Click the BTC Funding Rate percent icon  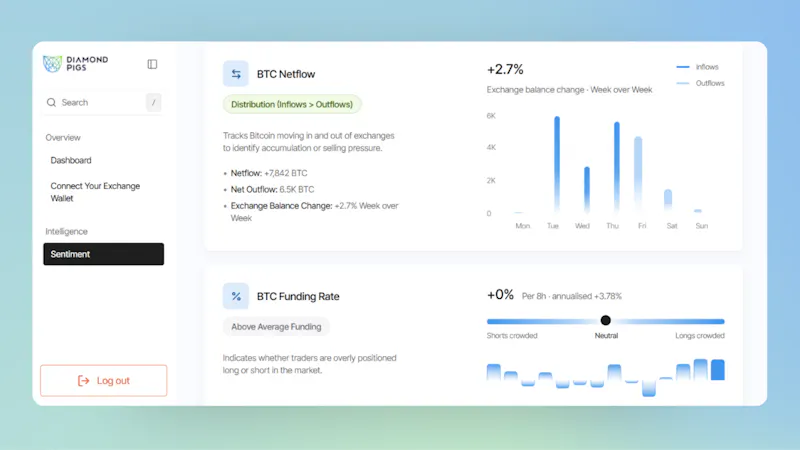[236, 296]
